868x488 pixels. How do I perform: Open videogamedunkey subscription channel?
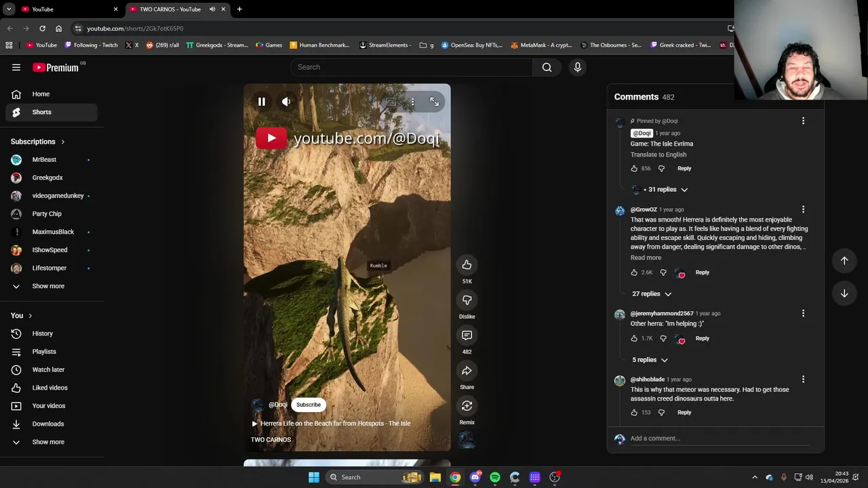click(x=52, y=196)
